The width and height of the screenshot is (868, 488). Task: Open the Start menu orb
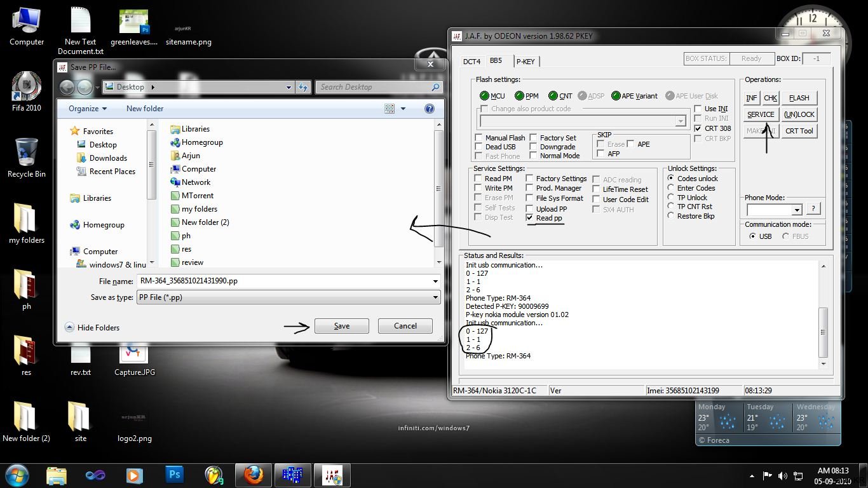click(17, 475)
